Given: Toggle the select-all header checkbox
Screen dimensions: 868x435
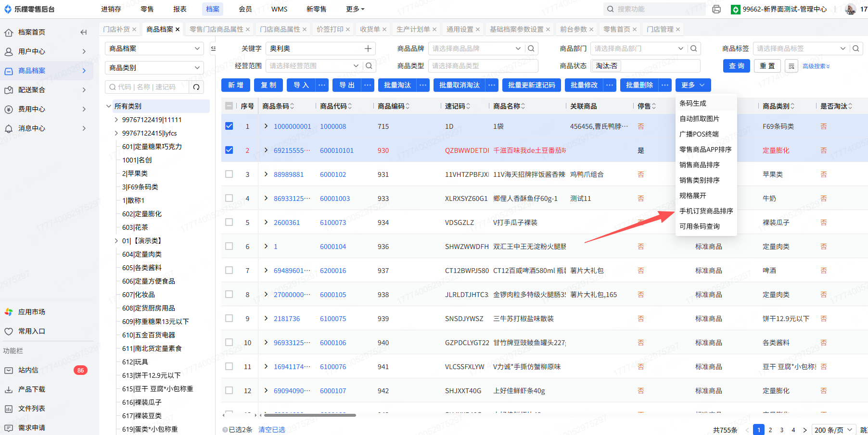Looking at the screenshot, I should point(229,106).
